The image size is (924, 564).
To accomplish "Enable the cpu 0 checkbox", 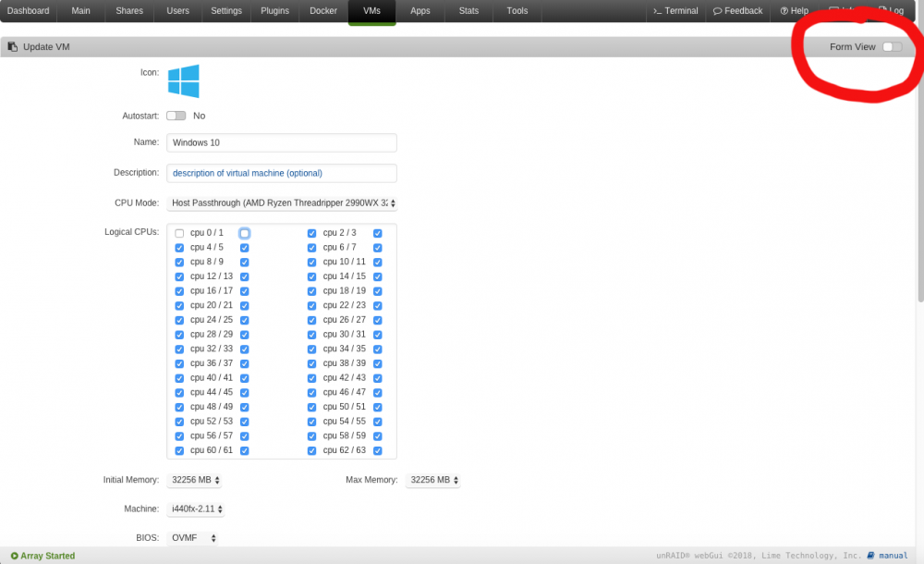I will pyautogui.click(x=179, y=233).
